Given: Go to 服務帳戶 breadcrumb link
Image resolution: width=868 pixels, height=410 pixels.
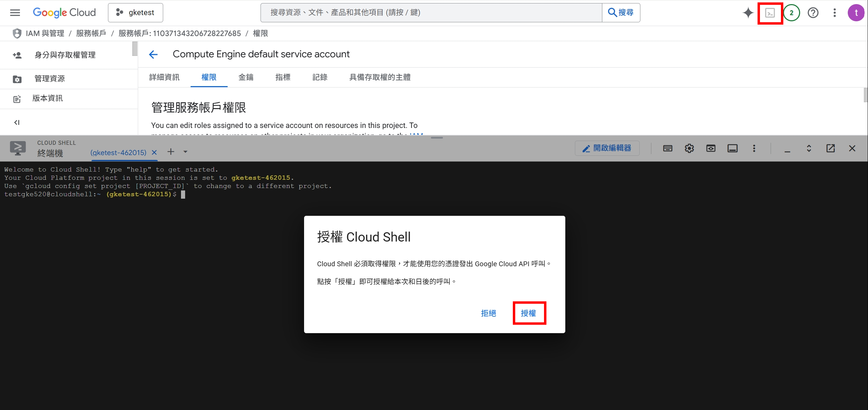Looking at the screenshot, I should pyautogui.click(x=91, y=33).
